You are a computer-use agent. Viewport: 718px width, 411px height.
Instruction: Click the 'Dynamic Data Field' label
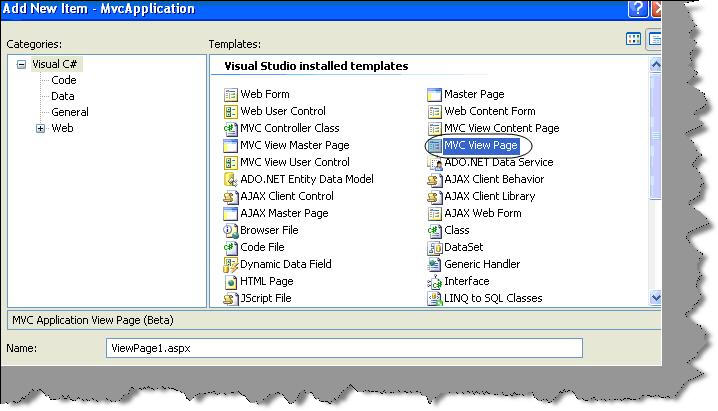(286, 264)
